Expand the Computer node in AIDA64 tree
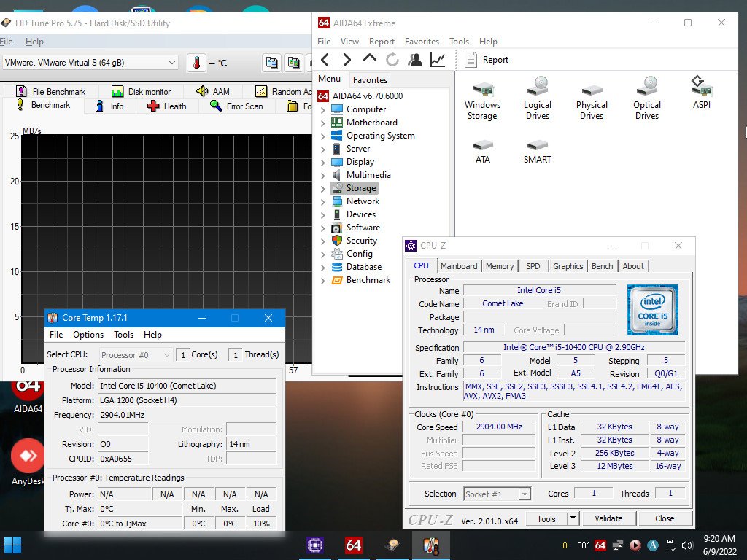The image size is (747, 560). pyautogui.click(x=323, y=109)
